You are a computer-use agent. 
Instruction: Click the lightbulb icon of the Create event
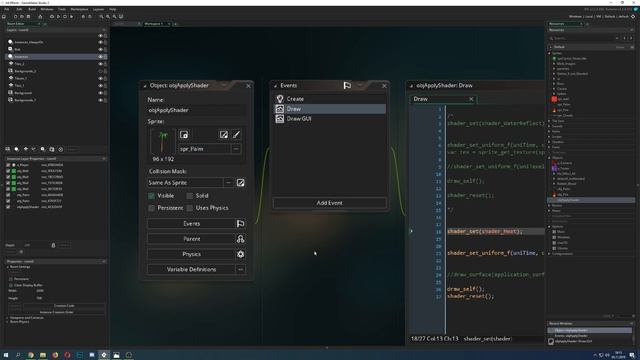point(280,99)
